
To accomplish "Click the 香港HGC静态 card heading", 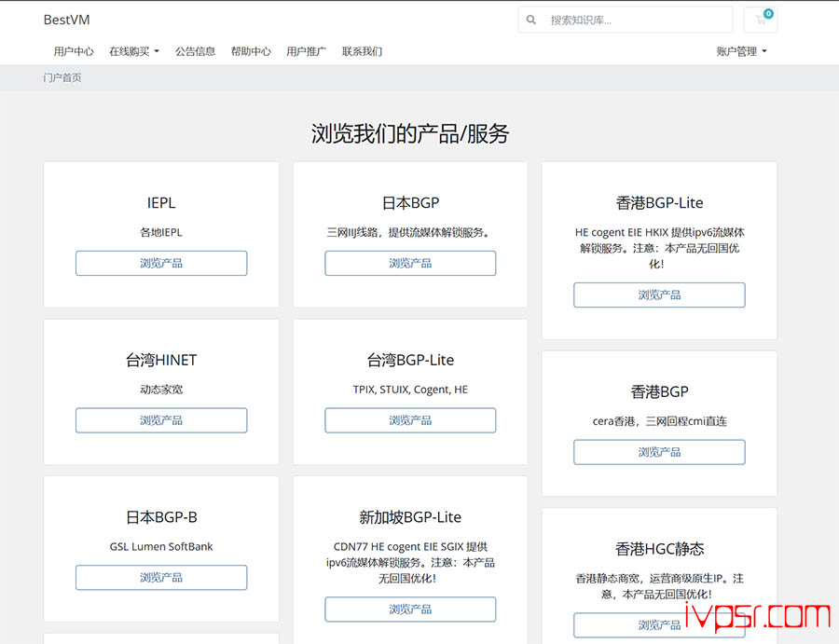I will point(659,549).
